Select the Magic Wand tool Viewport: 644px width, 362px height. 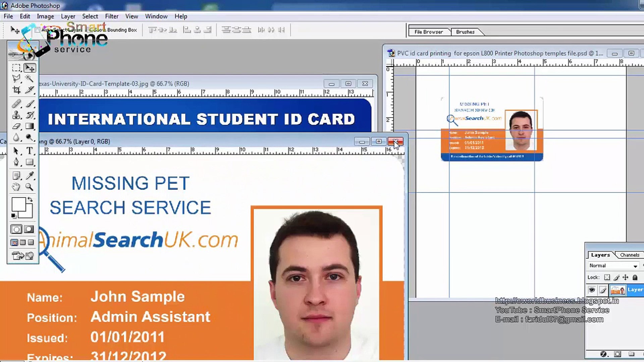30,79
